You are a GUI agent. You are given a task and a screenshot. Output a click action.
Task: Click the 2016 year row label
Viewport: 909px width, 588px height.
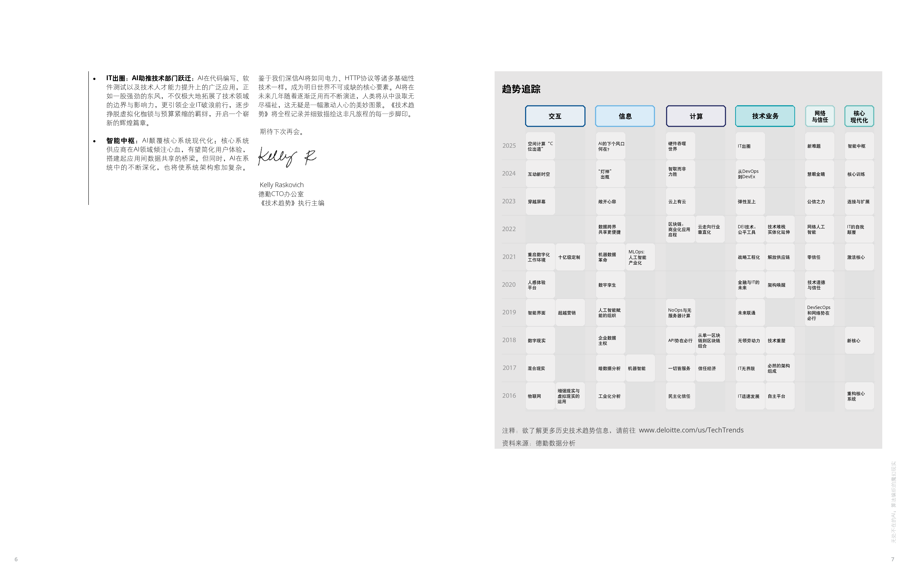[509, 396]
